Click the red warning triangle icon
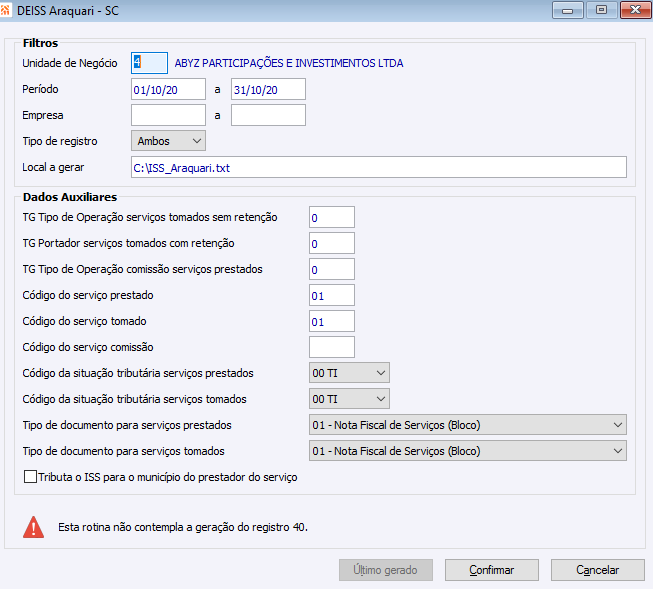 click(34, 527)
